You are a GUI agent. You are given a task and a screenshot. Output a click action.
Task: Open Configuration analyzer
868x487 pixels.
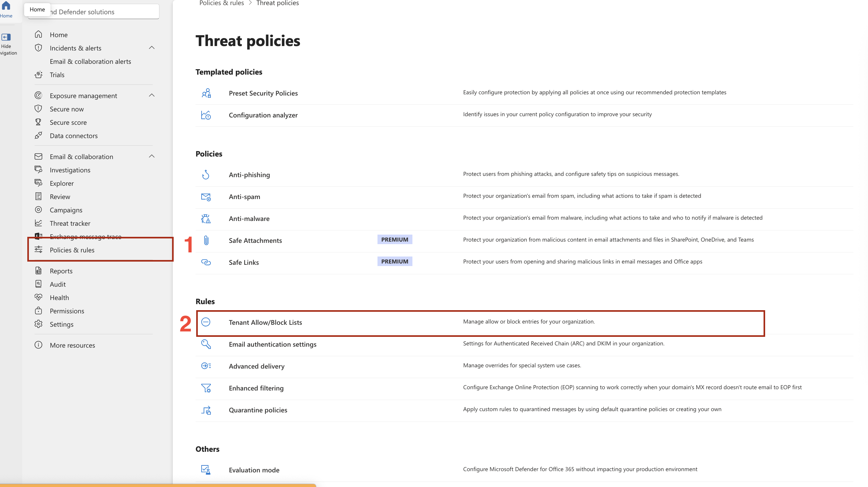(x=263, y=115)
